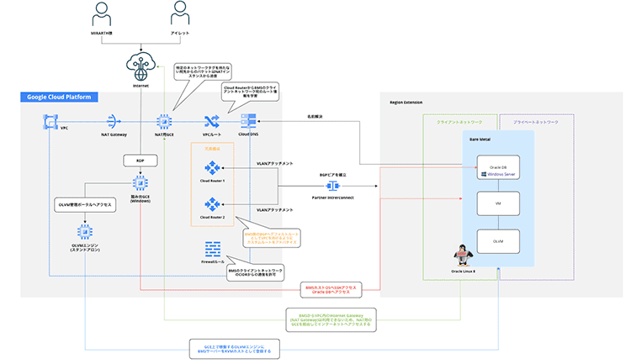Image resolution: width=631 pixels, height=364 pixels.
Task: Select the OLVM管理ポータルへアクセス box
Action: tap(85, 205)
